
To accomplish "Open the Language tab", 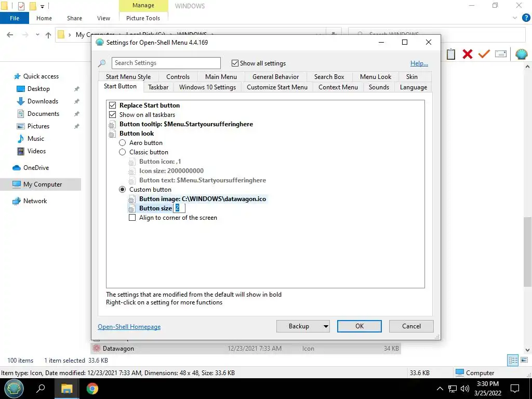I will [x=413, y=87].
